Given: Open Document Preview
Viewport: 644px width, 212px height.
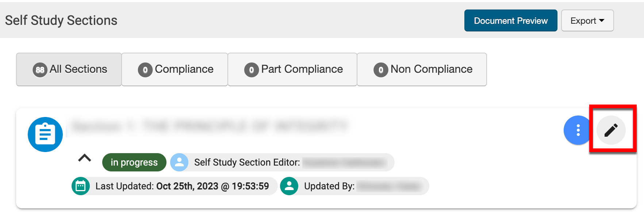Looking at the screenshot, I should 510,21.
